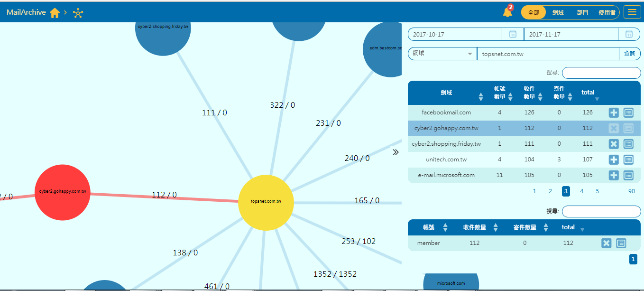Go to page 2 of domain table

[x=550, y=191]
